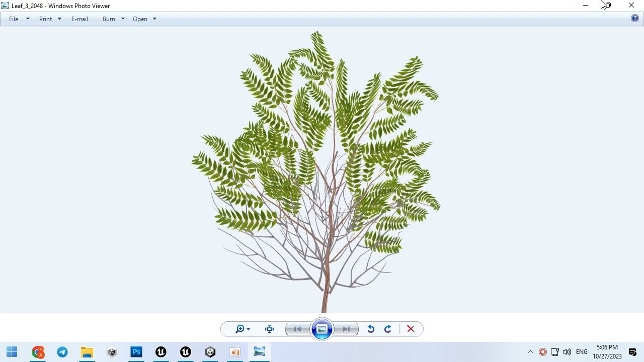The image size is (644, 362).
Task: Show hidden system tray icons
Action: (530, 352)
